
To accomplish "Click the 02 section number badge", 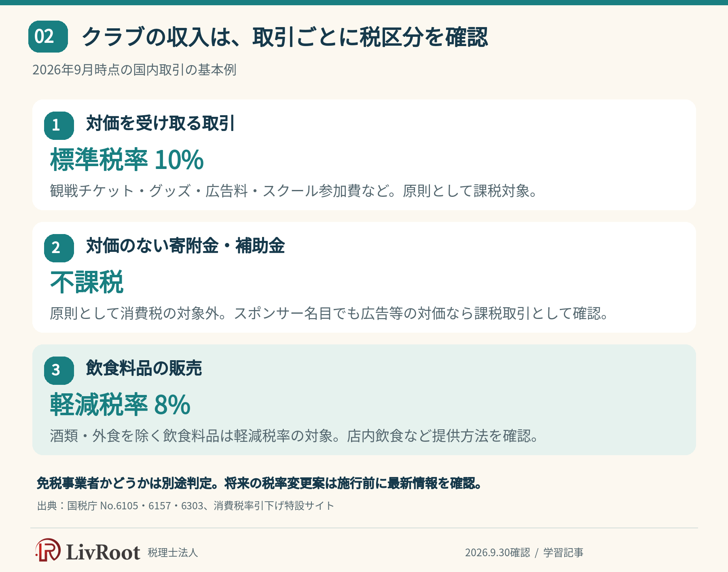I will [x=48, y=37].
